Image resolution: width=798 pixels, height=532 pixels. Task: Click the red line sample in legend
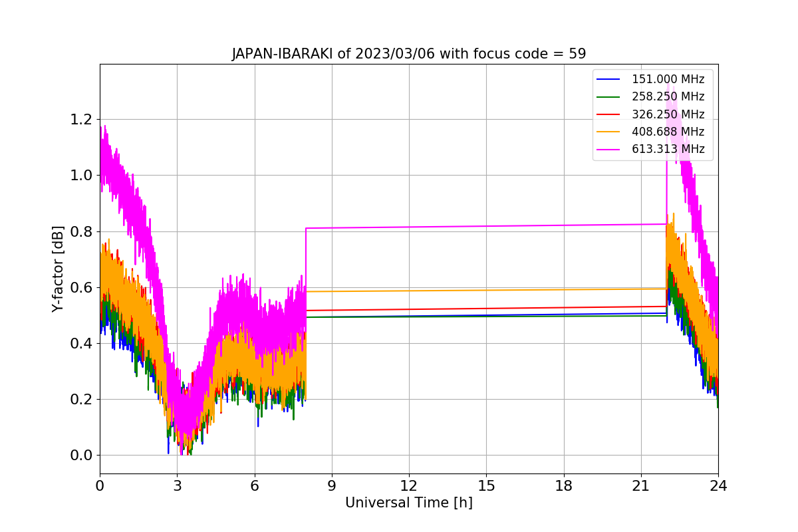pos(608,114)
